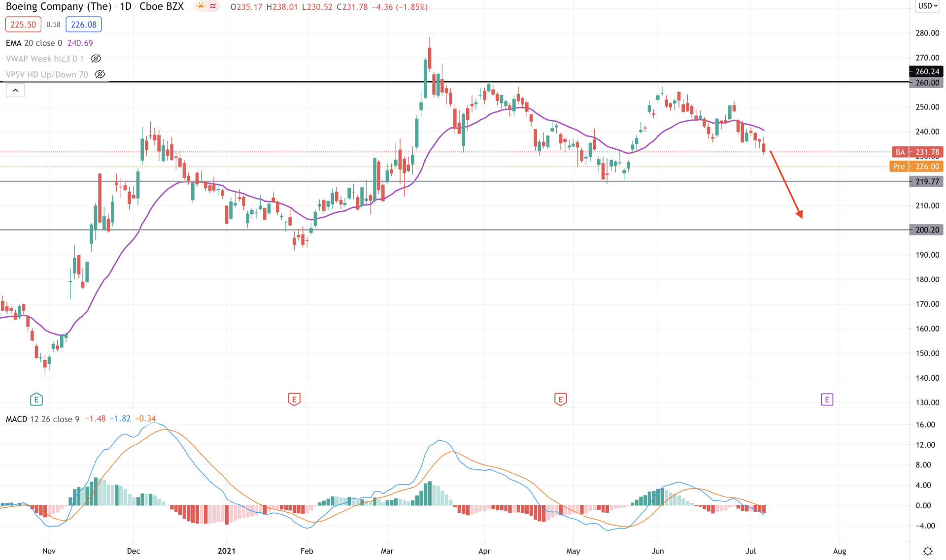Click the pink approximate symbol icon
Viewport: 946px width, 560px height.
tap(213, 6)
